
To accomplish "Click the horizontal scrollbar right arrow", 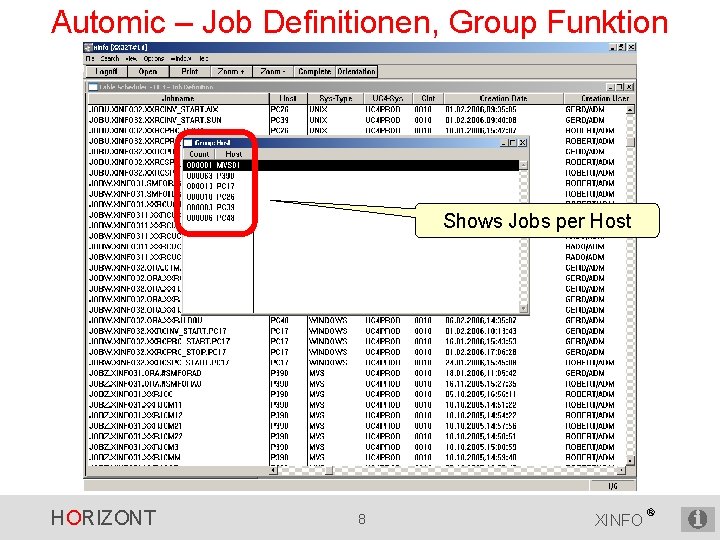I will tap(621, 470).
